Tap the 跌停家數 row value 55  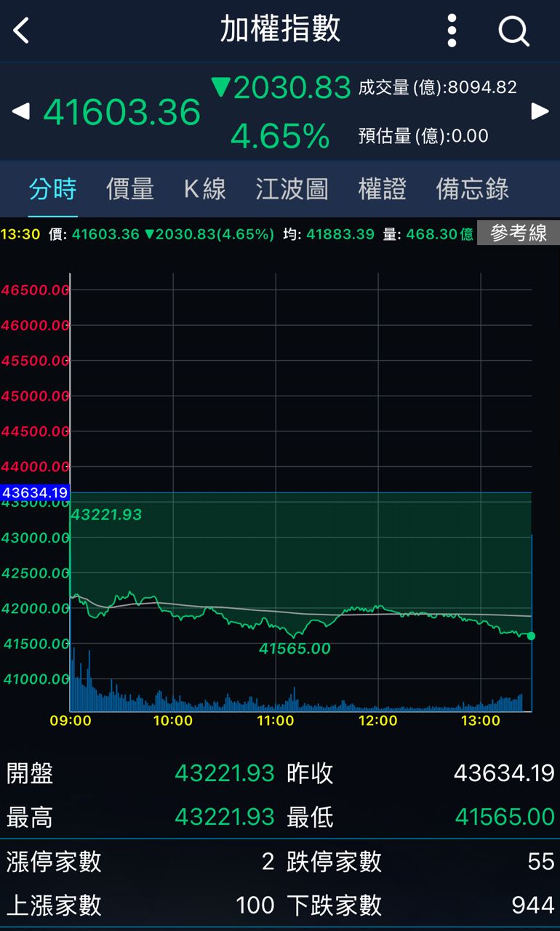pyautogui.click(x=541, y=862)
